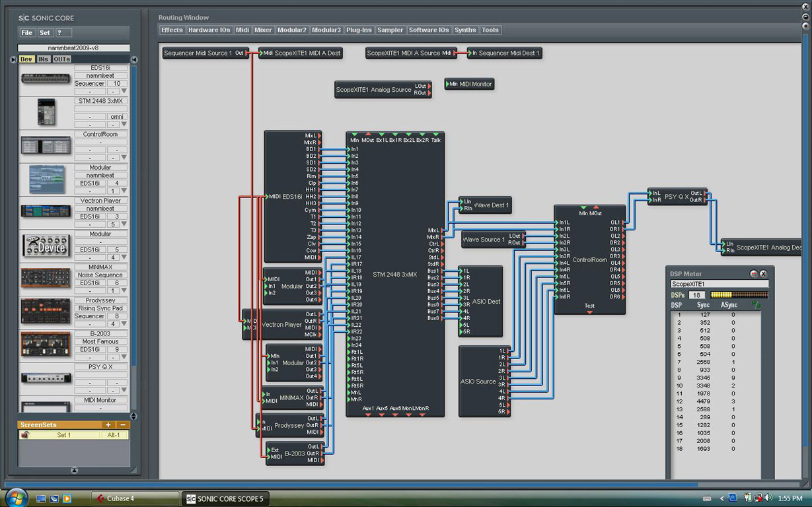812x507 pixels.
Task: Remove a ScreenSet with the minus button
Action: [122, 425]
